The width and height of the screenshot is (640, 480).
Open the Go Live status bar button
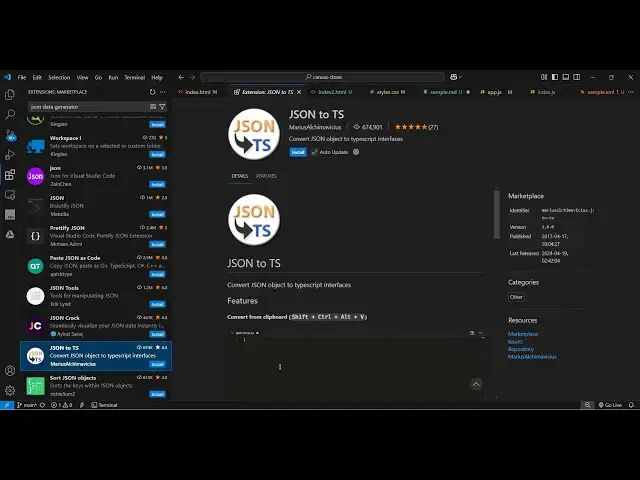click(610, 405)
